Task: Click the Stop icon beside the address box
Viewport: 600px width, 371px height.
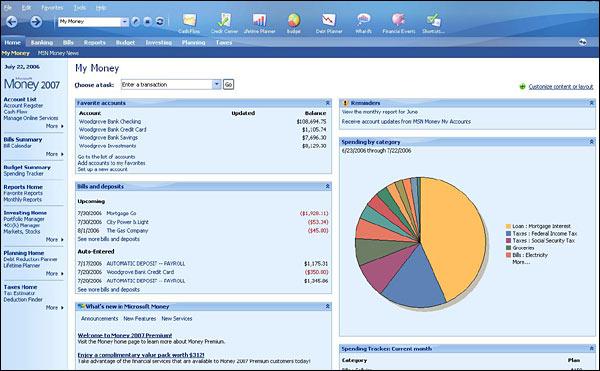Action: [148, 22]
